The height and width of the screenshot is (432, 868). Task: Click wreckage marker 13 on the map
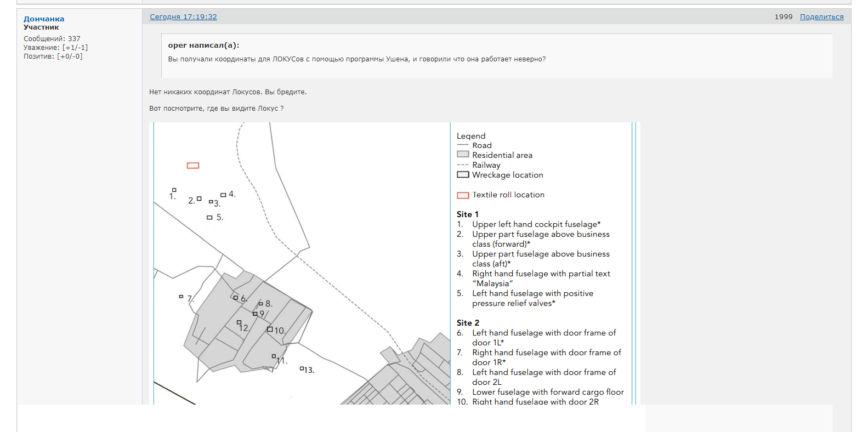pos(302,368)
